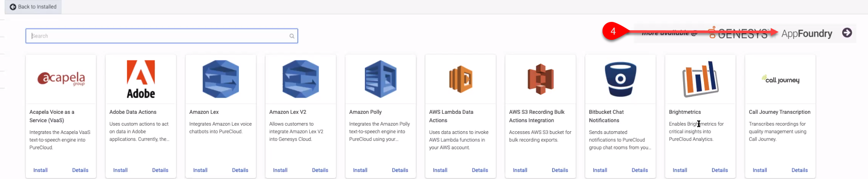View Details for AWS S3 Recording Bulk Actions
868x179 pixels.
tap(560, 170)
